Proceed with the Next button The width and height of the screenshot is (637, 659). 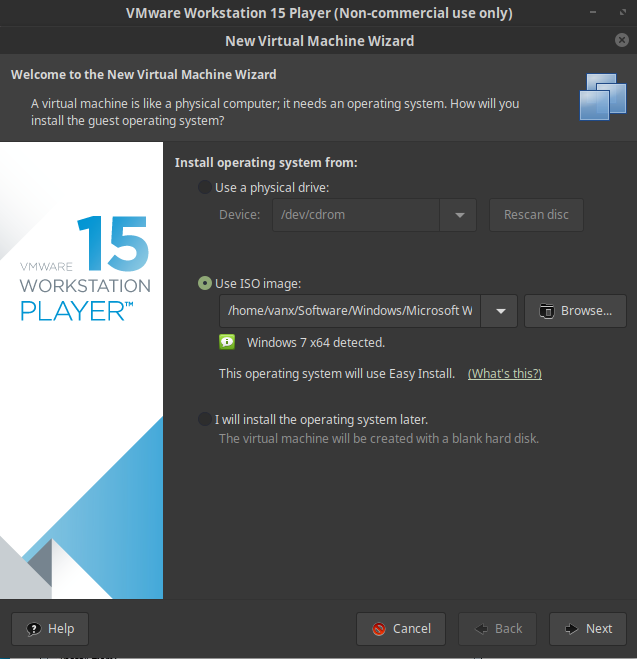[x=588, y=629]
